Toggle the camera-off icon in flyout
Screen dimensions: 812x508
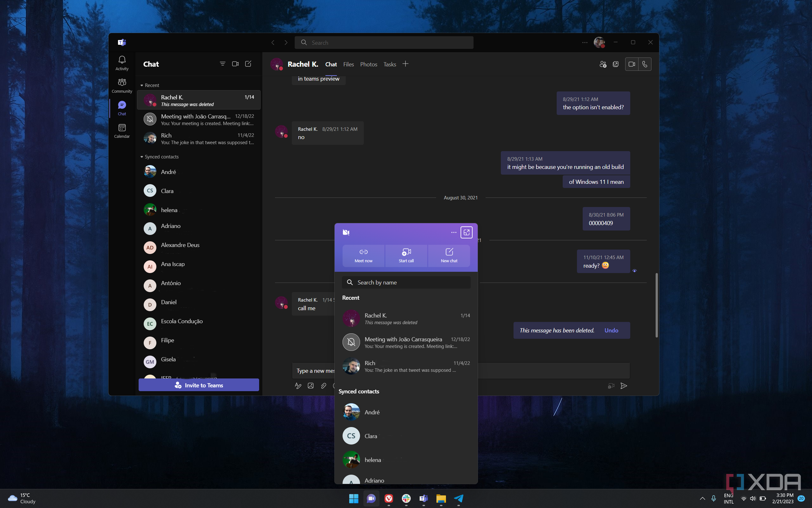(346, 232)
